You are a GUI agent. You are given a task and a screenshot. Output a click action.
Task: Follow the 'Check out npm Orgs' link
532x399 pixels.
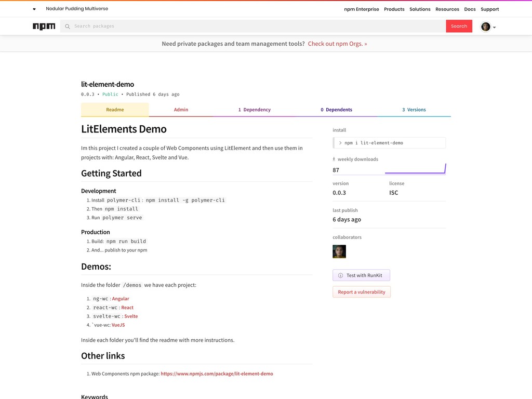(x=337, y=44)
